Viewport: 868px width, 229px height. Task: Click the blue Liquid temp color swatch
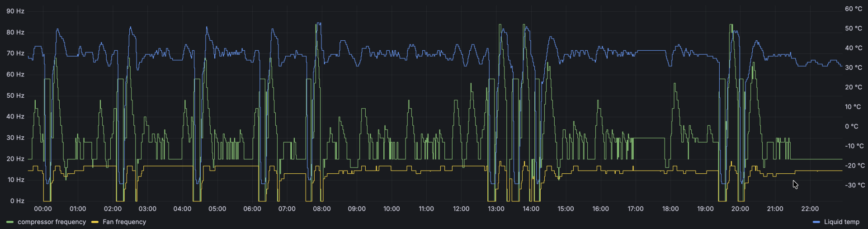pyautogui.click(x=816, y=222)
